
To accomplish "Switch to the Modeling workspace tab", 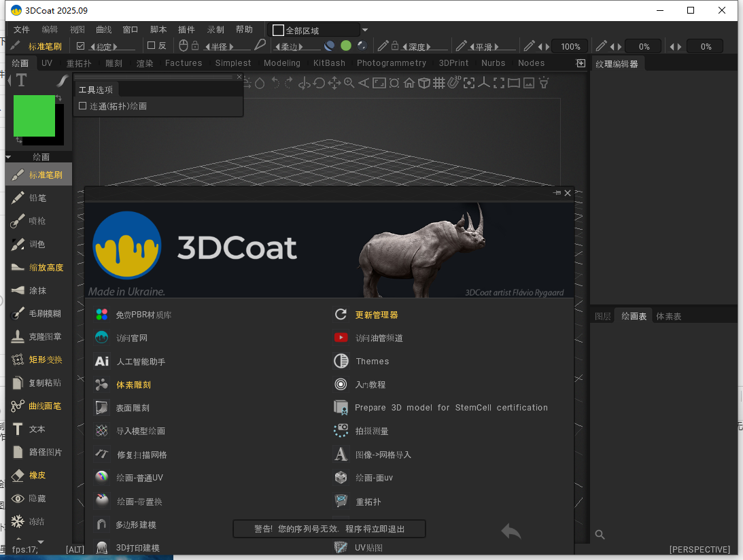I will [x=281, y=63].
